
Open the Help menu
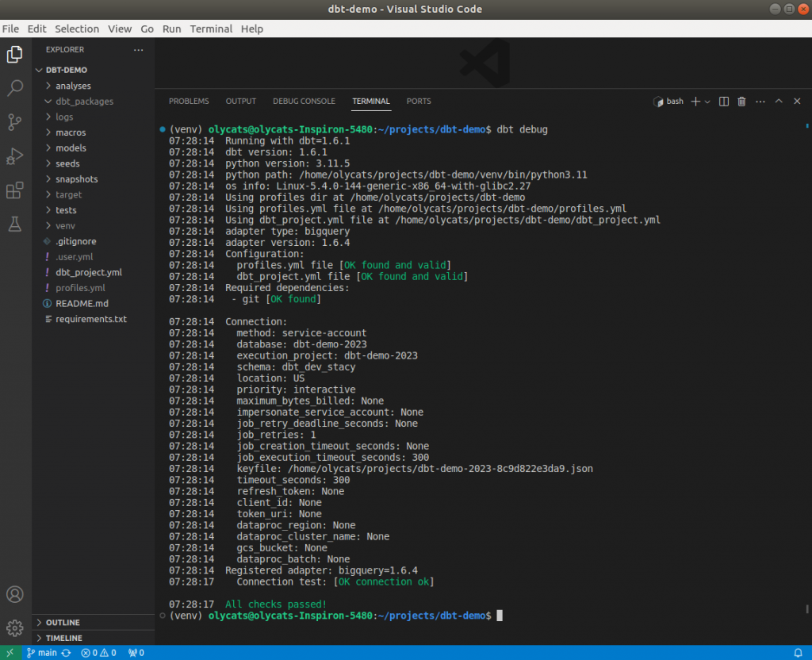point(251,29)
